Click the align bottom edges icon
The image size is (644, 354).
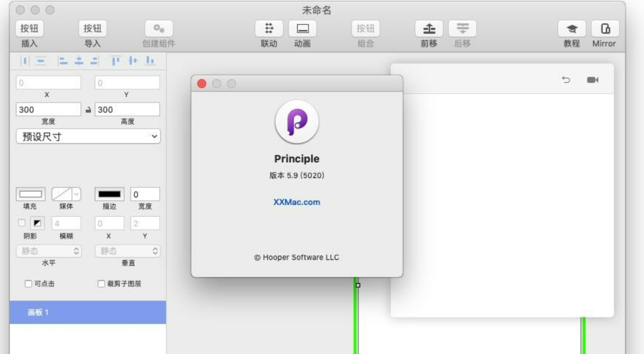[150, 61]
